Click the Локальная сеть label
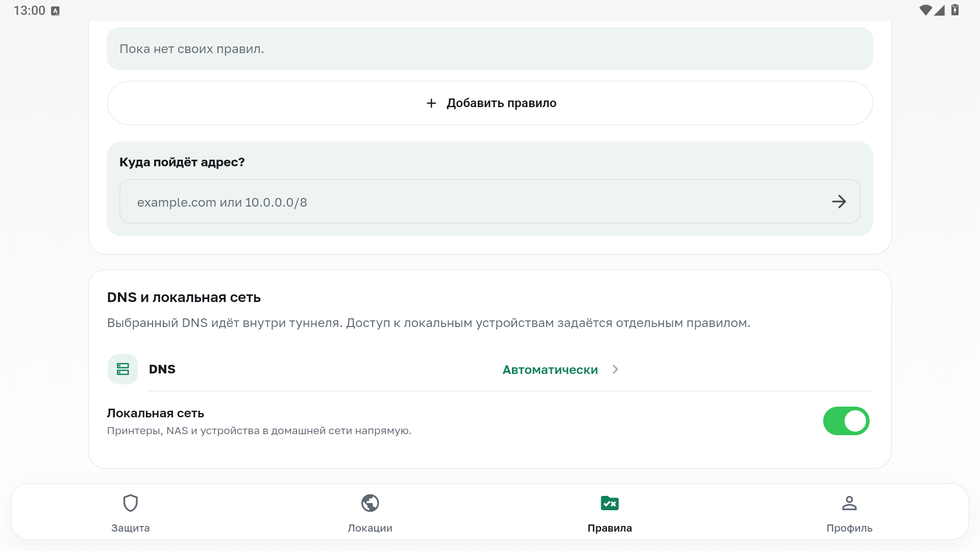This screenshot has height=551, width=980. [156, 413]
